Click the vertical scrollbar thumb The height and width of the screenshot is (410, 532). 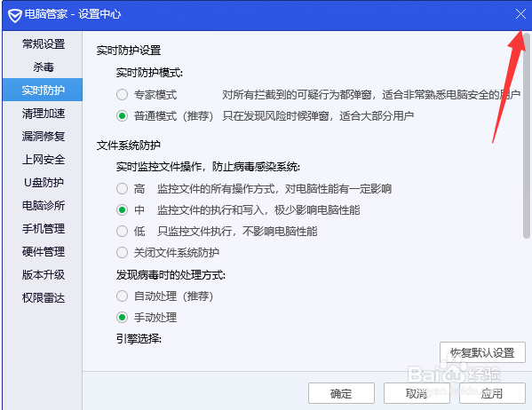coord(527,136)
